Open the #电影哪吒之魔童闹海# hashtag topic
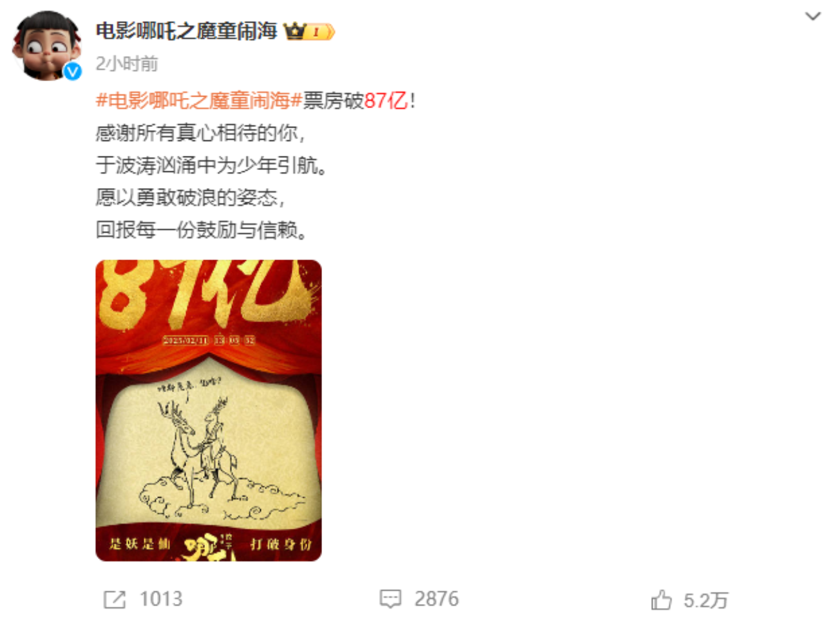 (199, 100)
